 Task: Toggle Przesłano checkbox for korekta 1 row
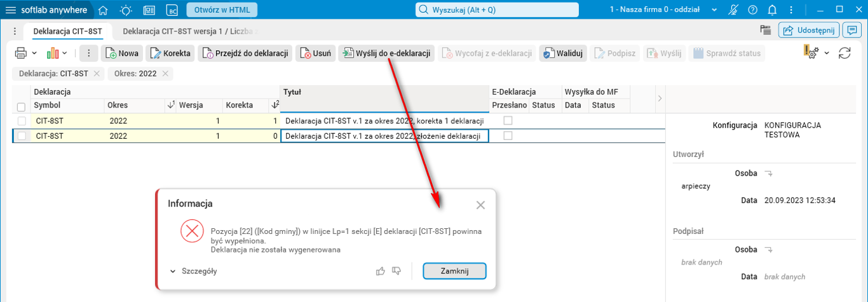click(x=508, y=121)
